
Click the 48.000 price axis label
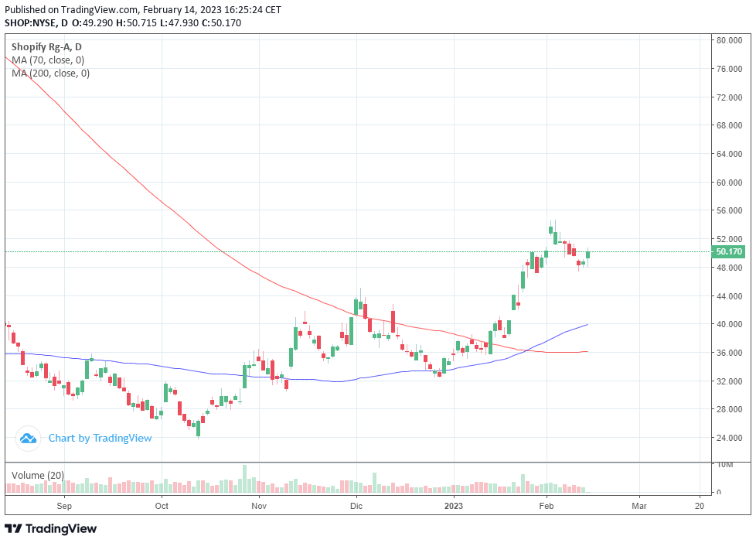[729, 268]
